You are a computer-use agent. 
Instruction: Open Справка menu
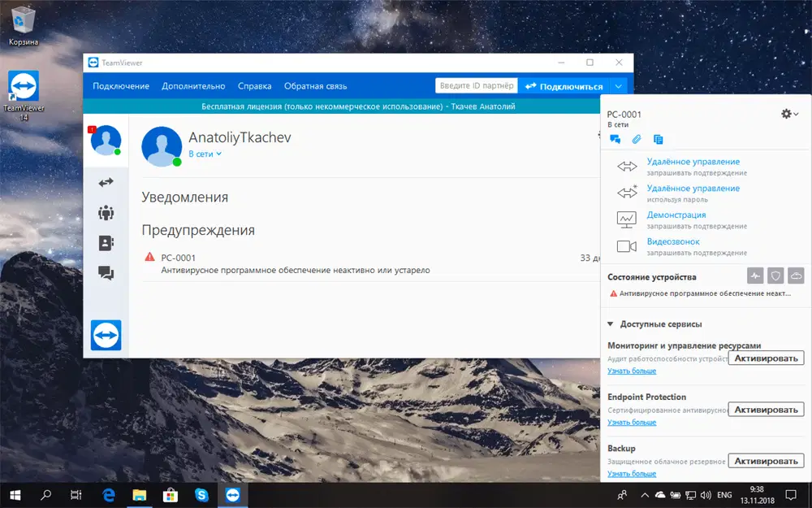254,86
